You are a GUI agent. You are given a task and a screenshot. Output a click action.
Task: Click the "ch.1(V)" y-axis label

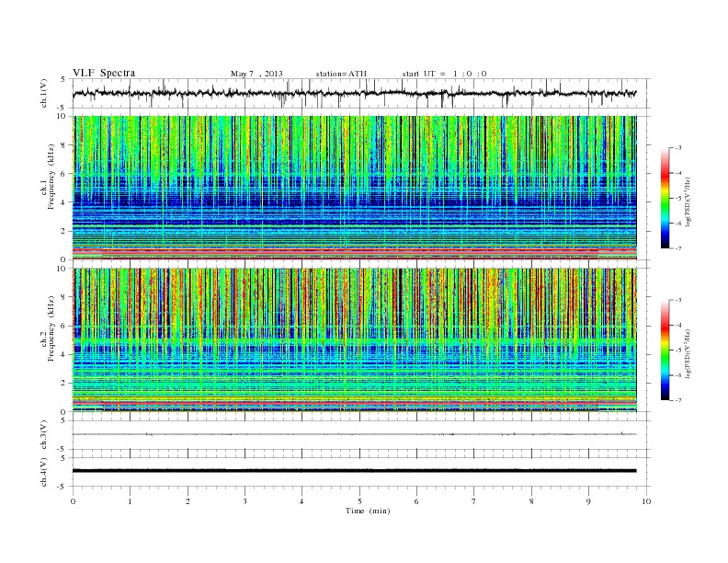click(44, 94)
